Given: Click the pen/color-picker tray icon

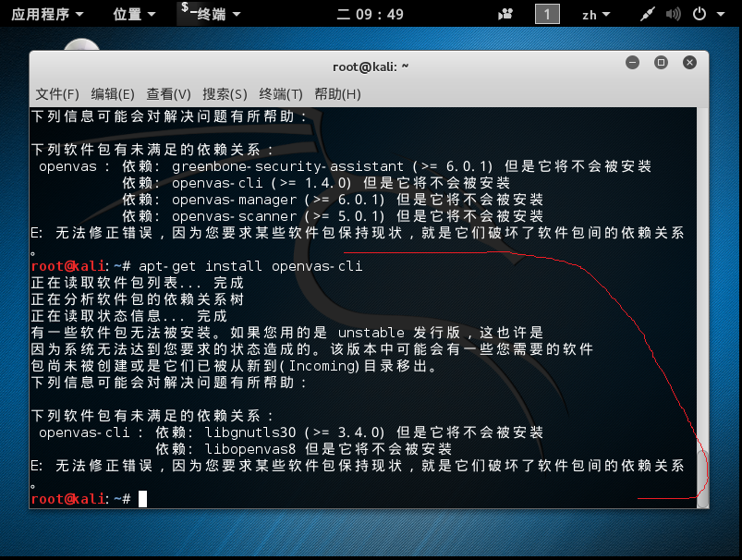Looking at the screenshot, I should point(647,14).
